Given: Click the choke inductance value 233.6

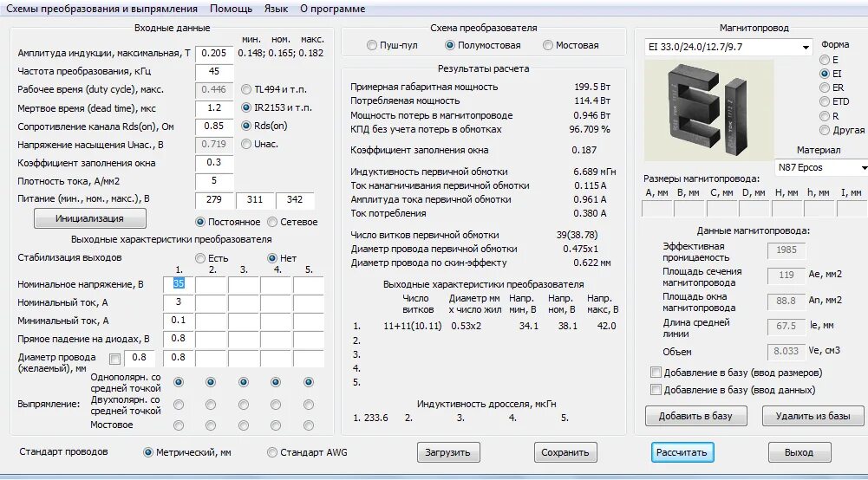Looking at the screenshot, I should coord(375,418).
